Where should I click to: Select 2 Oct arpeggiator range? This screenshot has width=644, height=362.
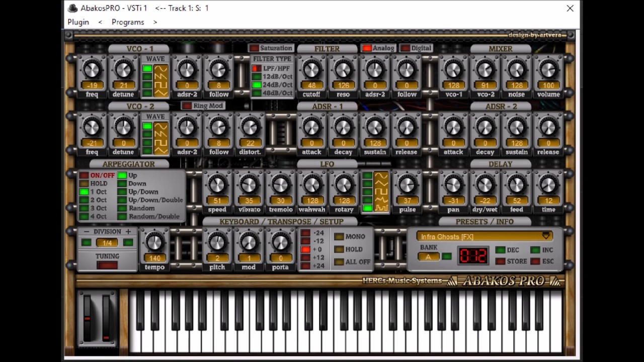click(x=84, y=200)
